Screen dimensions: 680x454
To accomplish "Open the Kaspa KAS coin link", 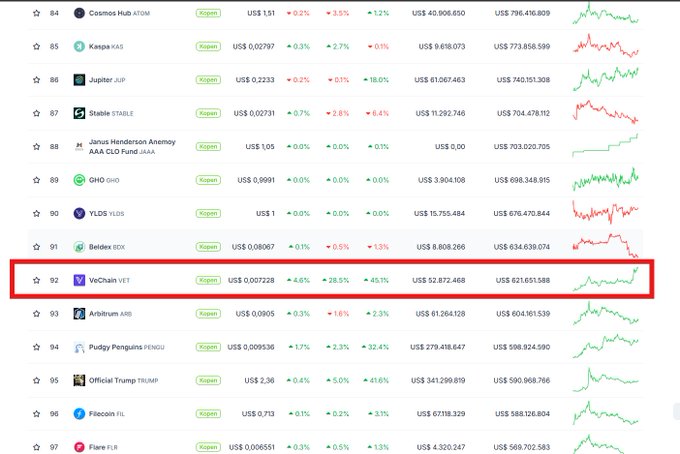I will 106,46.
